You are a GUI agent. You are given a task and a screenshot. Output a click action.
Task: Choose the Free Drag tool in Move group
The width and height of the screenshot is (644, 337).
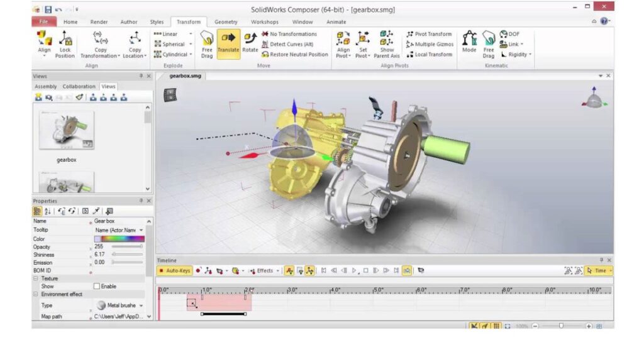click(207, 45)
